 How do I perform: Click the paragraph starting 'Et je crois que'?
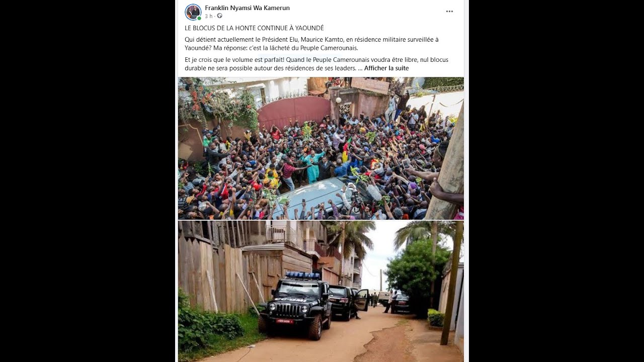click(316, 64)
